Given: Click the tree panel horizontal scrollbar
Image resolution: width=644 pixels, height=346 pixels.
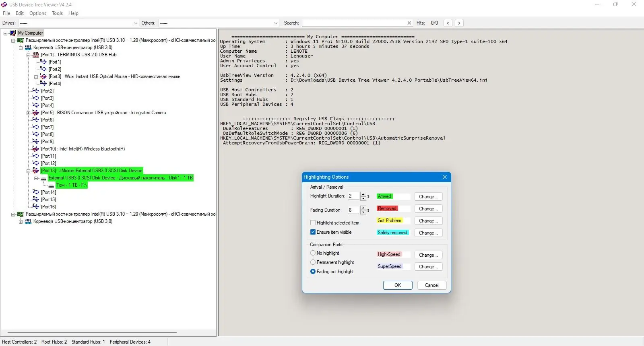Looking at the screenshot, I should tap(92, 333).
